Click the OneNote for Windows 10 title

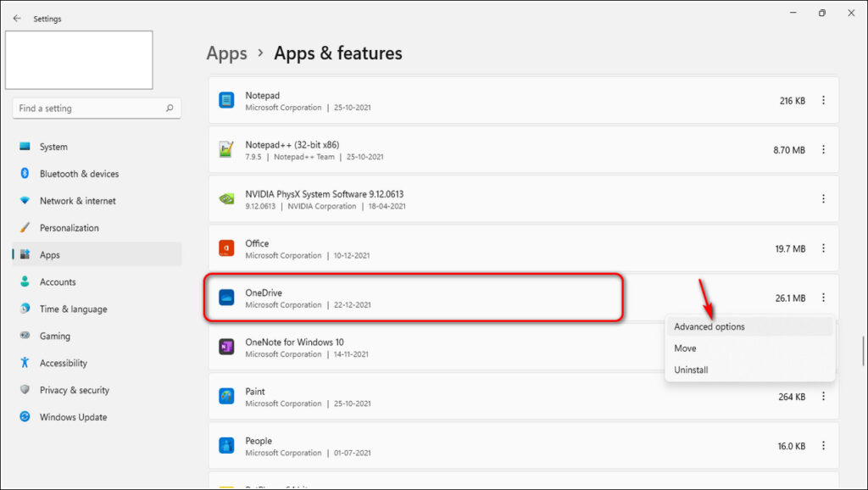point(294,342)
